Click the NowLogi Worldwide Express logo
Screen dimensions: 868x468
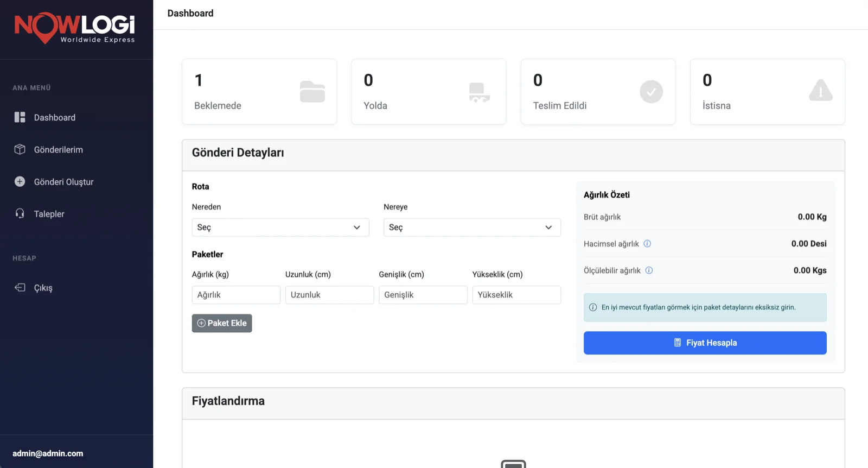coord(75,28)
